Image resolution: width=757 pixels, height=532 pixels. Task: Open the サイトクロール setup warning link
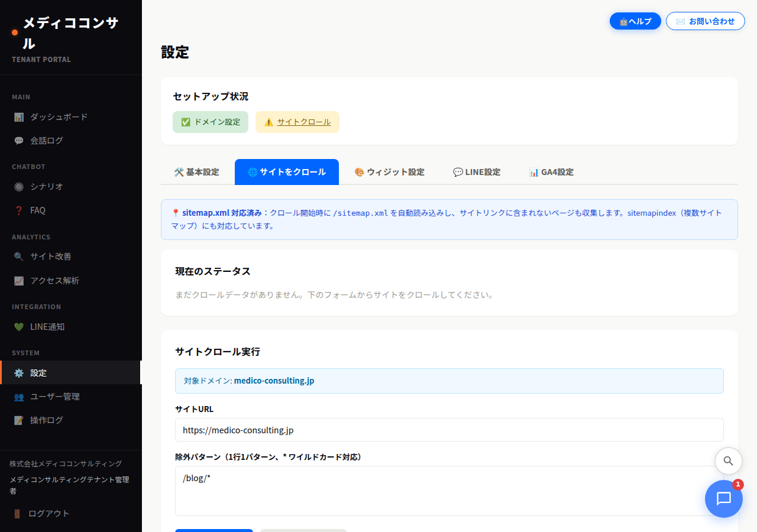point(302,122)
